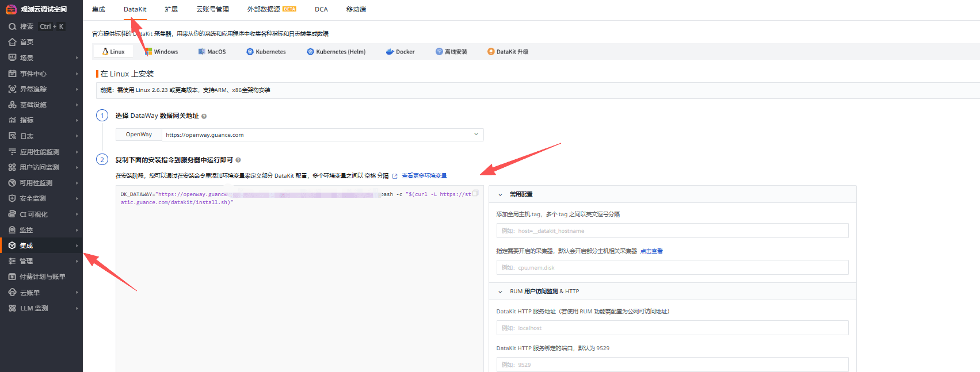Click the DataKit HTTP port input field
The width and height of the screenshot is (980, 372).
672,365
